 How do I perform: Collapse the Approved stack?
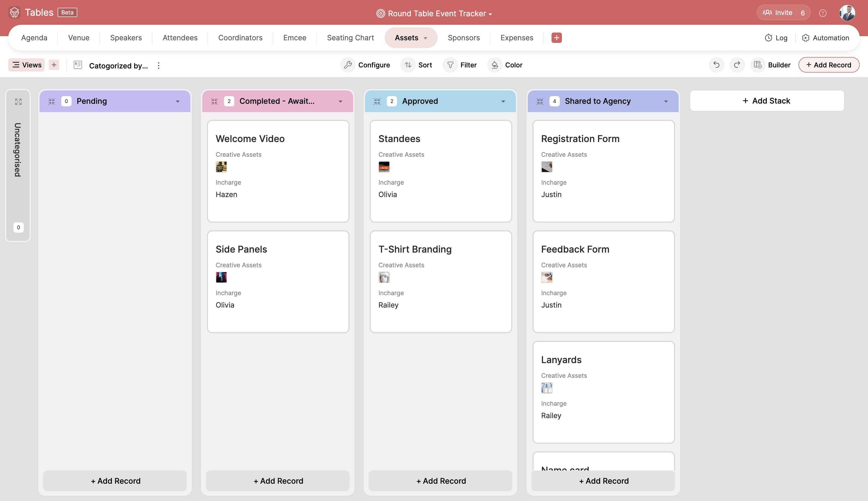[x=377, y=101]
